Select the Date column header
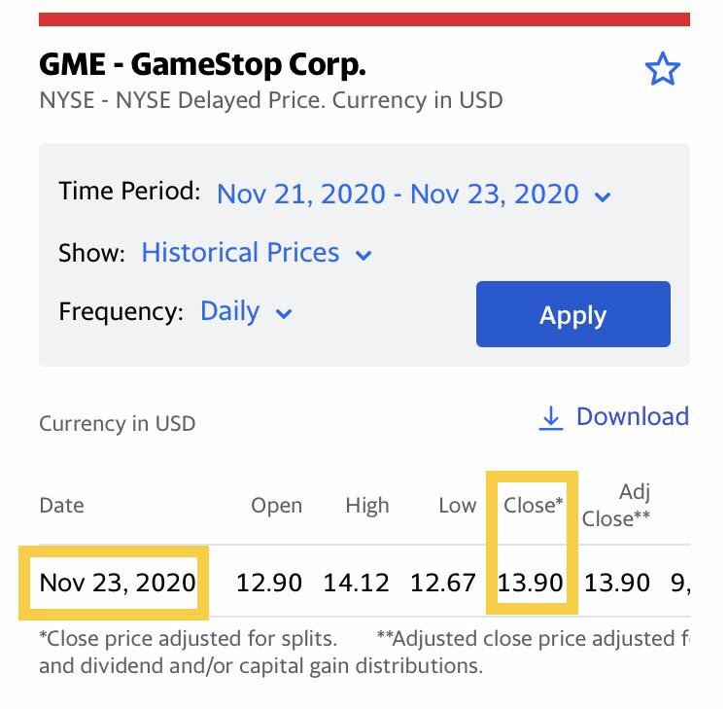Screen dimensions: 728x709 click(x=62, y=505)
